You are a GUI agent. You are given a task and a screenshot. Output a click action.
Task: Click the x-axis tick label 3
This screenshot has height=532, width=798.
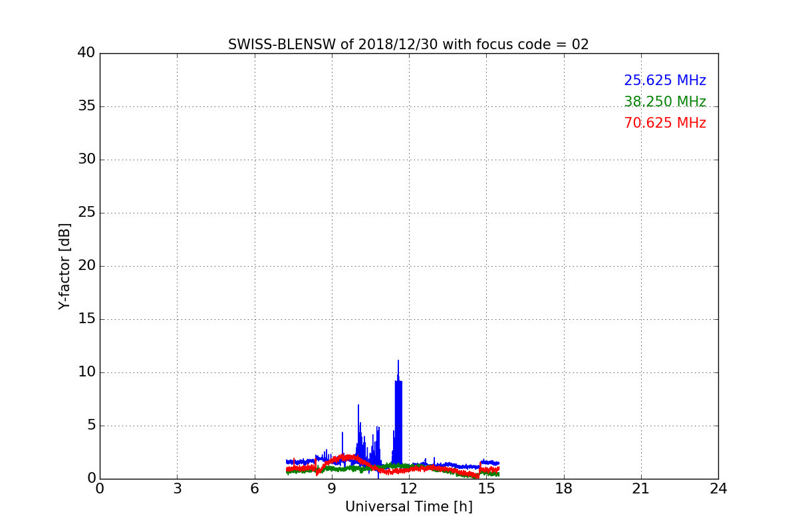(x=177, y=489)
